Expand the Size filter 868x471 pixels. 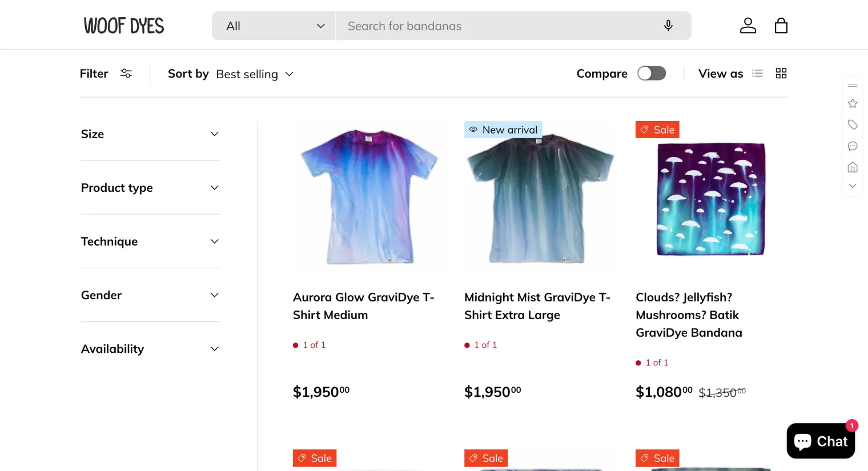point(150,134)
